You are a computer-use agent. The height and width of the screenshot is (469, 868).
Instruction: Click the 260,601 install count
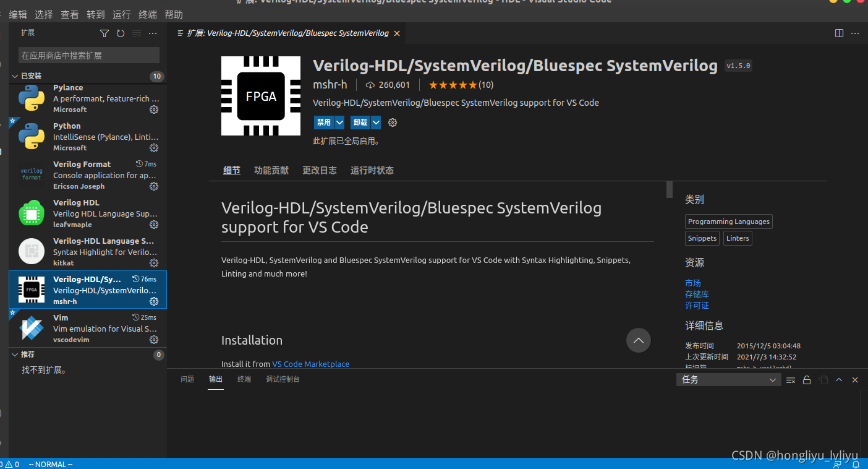pos(388,85)
